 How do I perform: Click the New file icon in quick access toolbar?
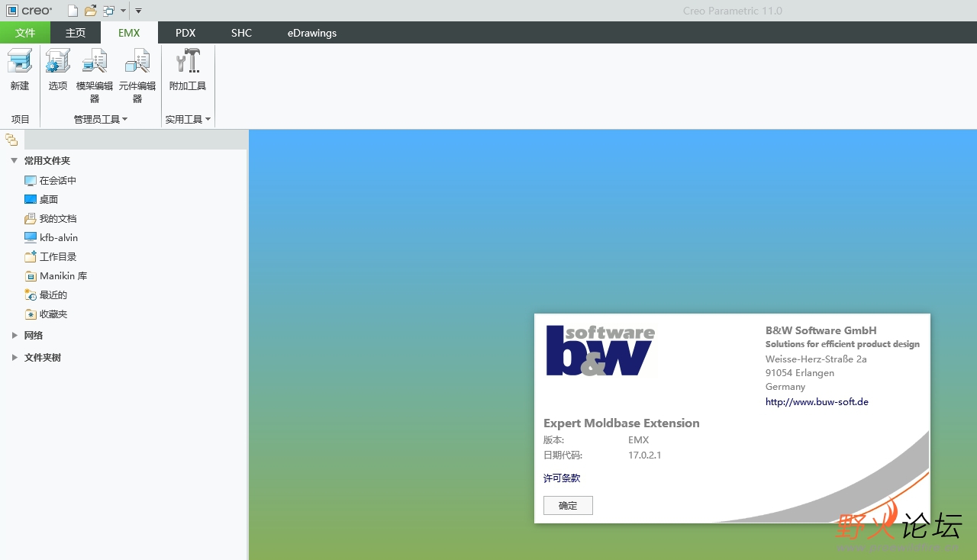[x=73, y=11]
